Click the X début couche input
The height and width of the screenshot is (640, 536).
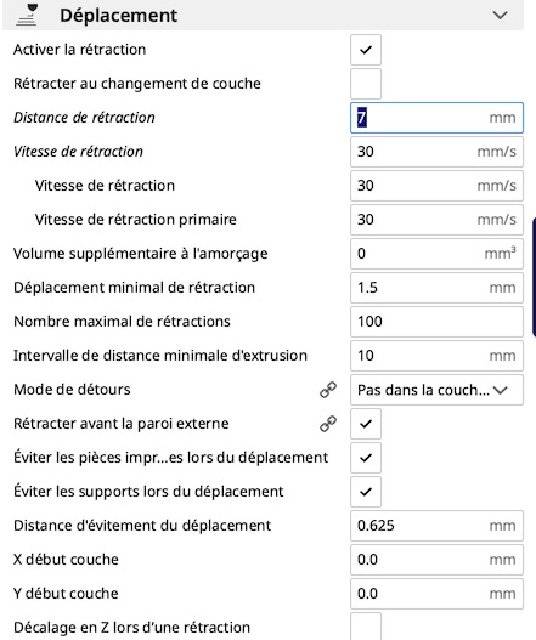(x=437, y=560)
